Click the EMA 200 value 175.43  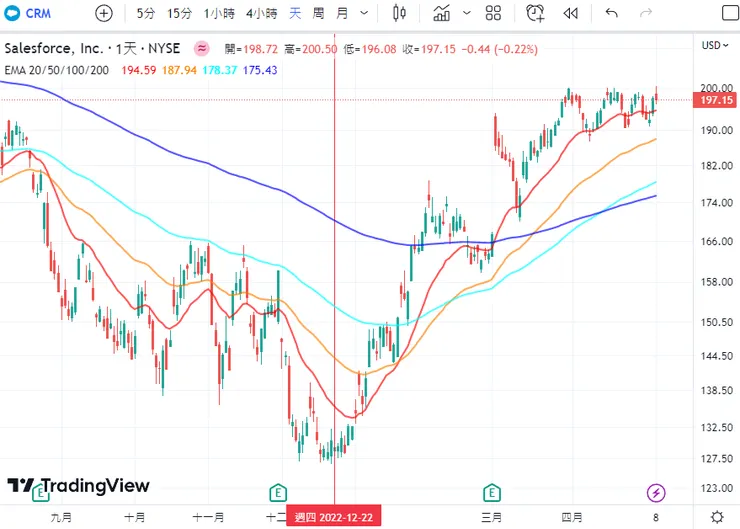(x=260, y=70)
